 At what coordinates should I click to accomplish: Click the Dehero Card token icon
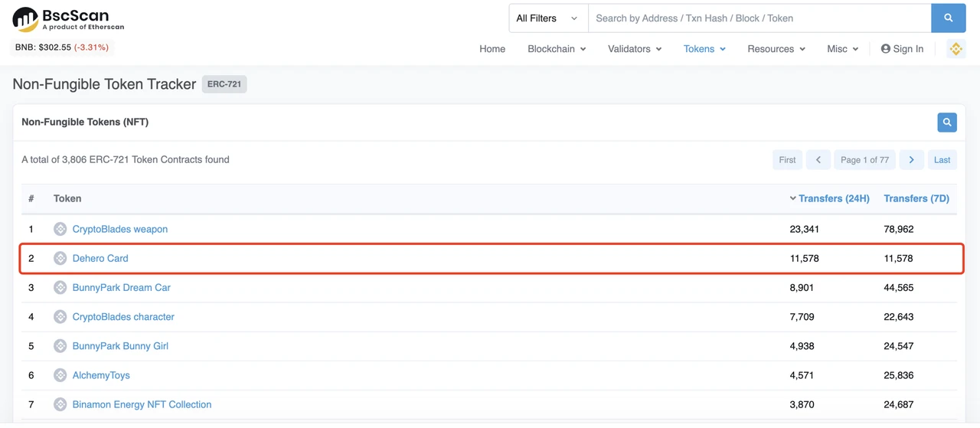pyautogui.click(x=60, y=258)
